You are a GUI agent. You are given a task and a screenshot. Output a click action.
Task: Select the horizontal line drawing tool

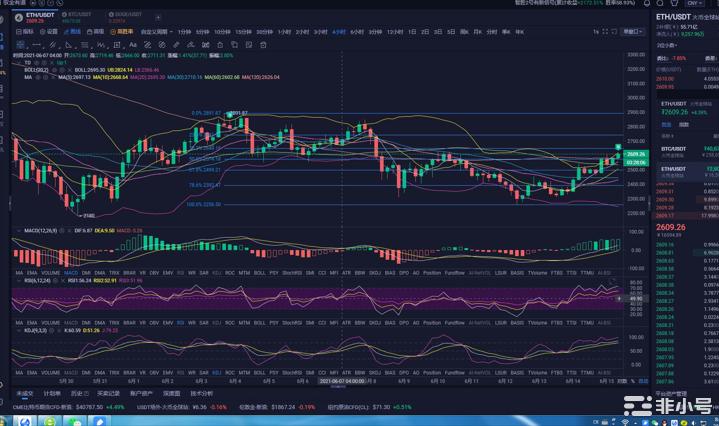click(36, 45)
